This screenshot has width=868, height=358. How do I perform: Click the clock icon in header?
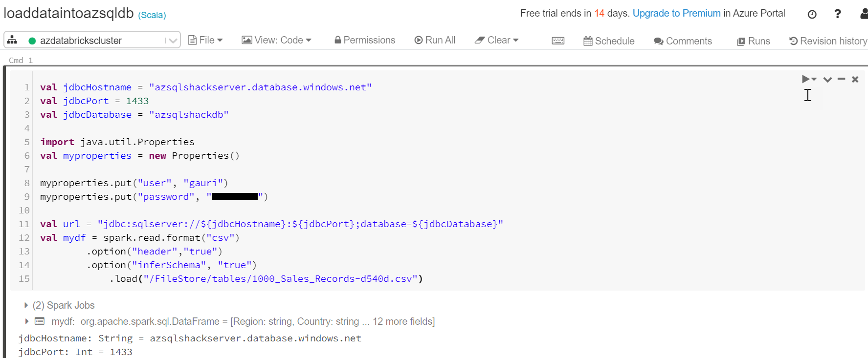pyautogui.click(x=812, y=15)
